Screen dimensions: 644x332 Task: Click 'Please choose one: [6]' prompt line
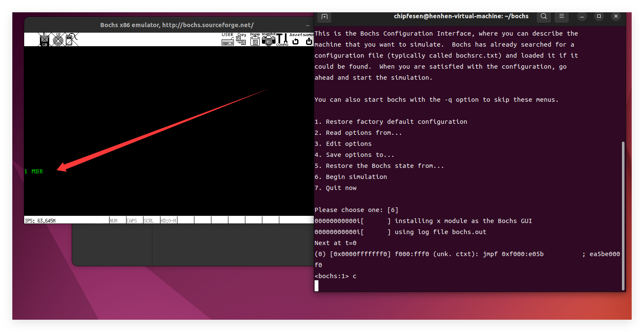click(x=357, y=210)
